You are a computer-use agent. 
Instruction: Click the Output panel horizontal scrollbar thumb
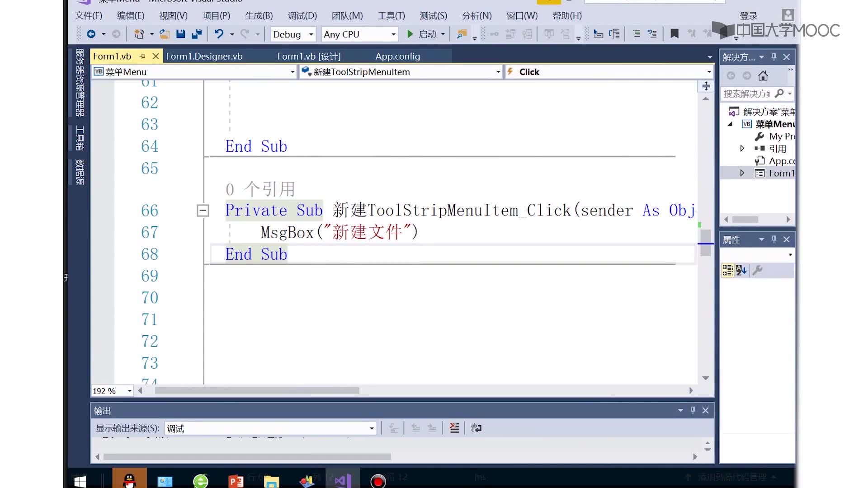click(x=247, y=457)
